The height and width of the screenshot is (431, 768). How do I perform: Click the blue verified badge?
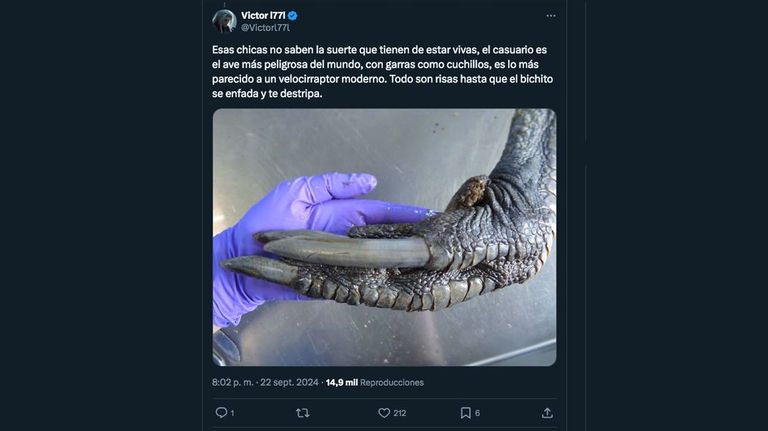click(292, 16)
